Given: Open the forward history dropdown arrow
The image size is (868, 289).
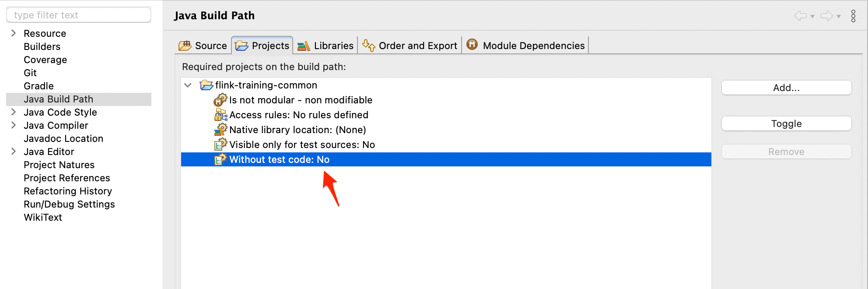Looking at the screenshot, I should click(x=839, y=16).
